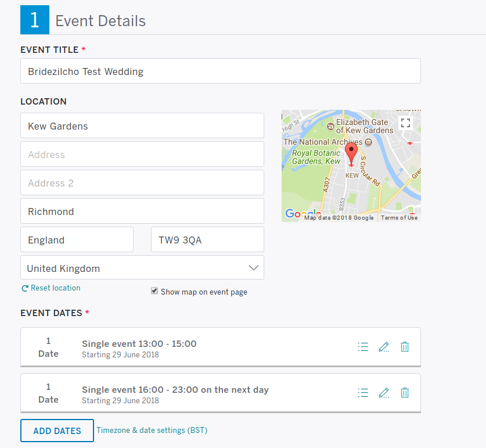486x448 pixels.
Task: Expand the map to fullscreen
Action: (x=405, y=123)
